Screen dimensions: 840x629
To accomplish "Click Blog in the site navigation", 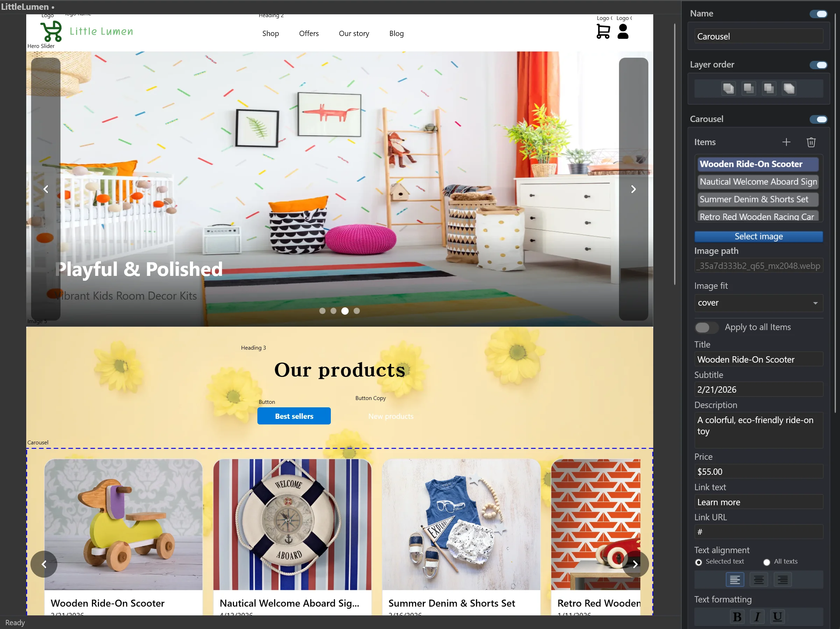I will 397,34.
